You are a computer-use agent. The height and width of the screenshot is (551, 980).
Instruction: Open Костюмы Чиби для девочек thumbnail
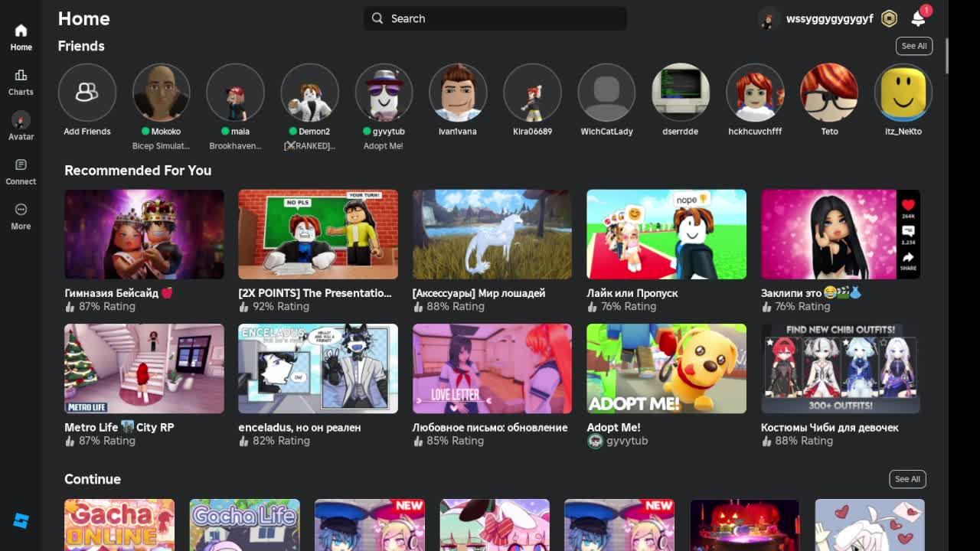tap(841, 369)
